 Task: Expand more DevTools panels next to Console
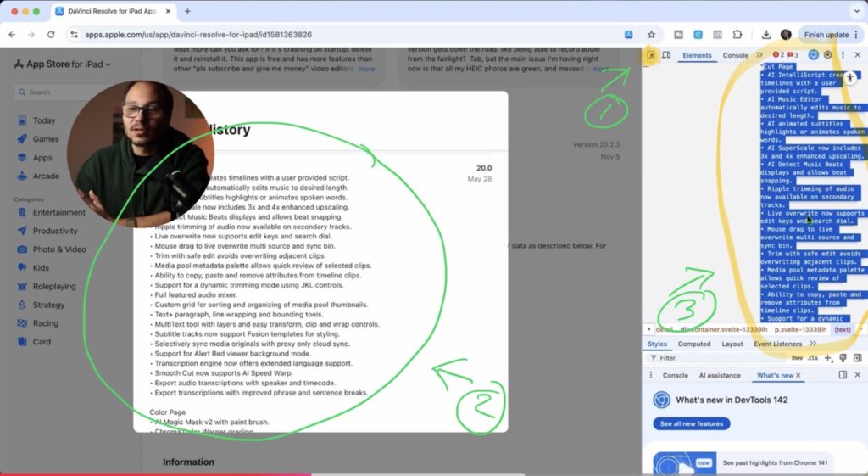pos(759,55)
